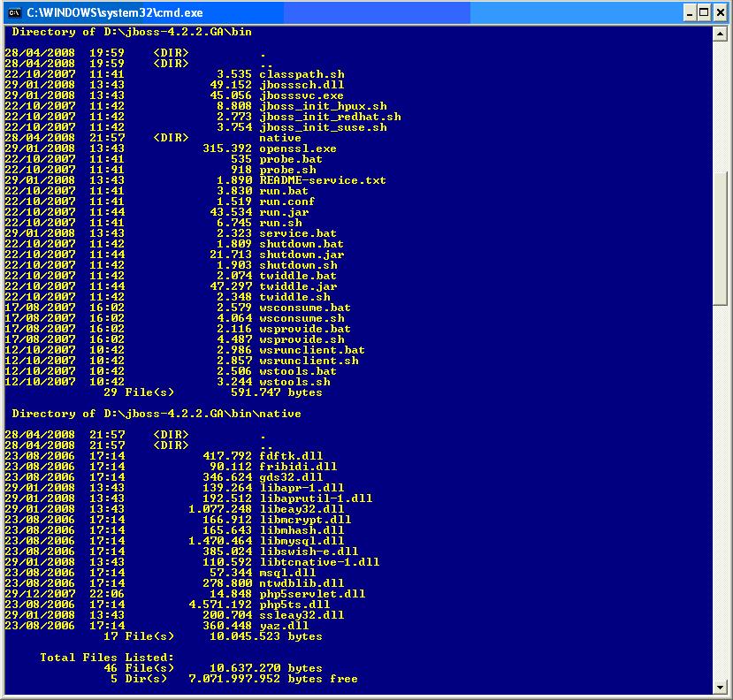Click the libeay32.dll file name
This screenshot has width=733, height=700.
pyautogui.click(x=302, y=509)
